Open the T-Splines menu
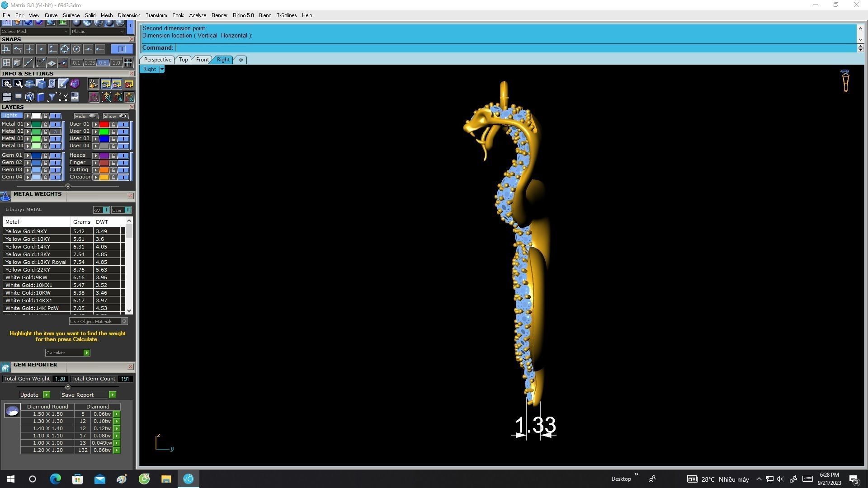 click(287, 15)
